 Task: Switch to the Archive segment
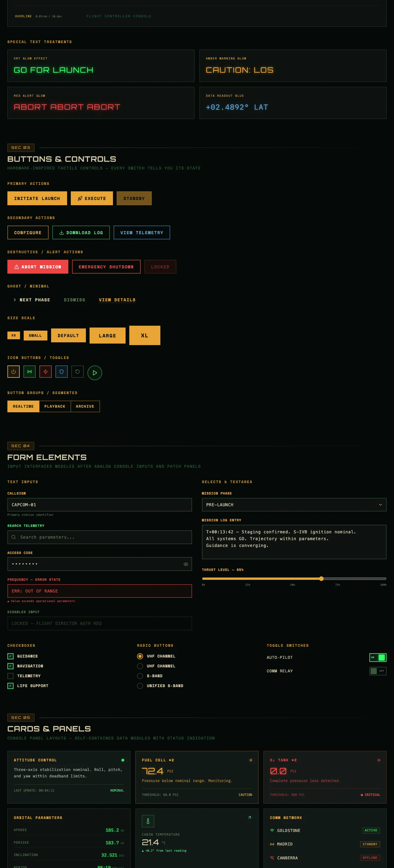coord(85,406)
